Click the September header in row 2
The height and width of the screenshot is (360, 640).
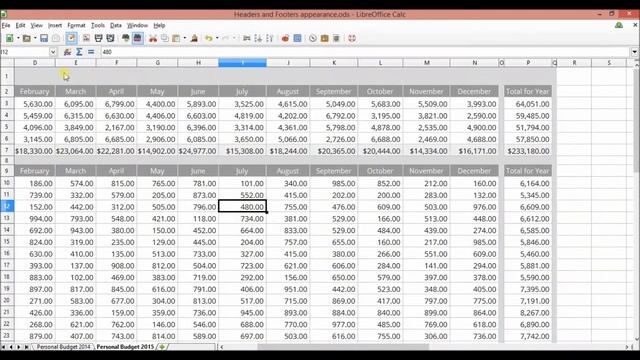(x=334, y=91)
